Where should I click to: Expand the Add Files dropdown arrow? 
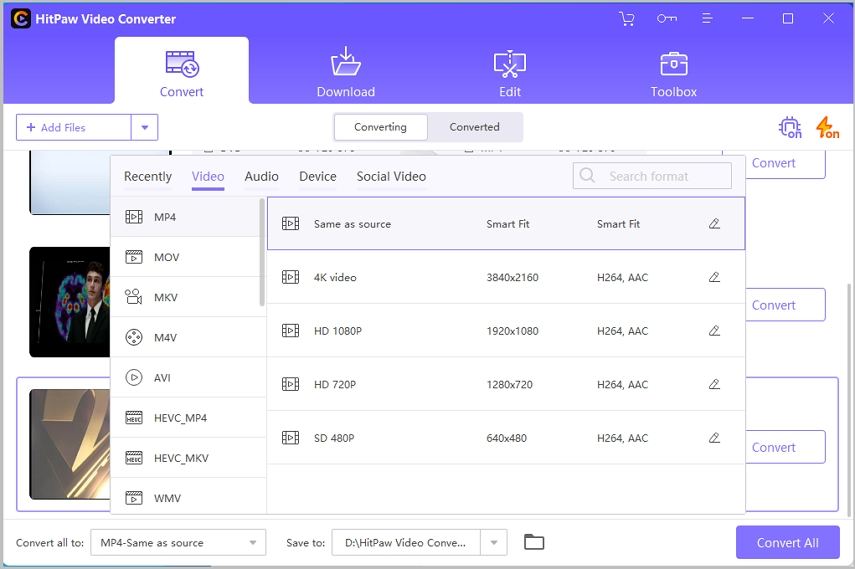144,128
